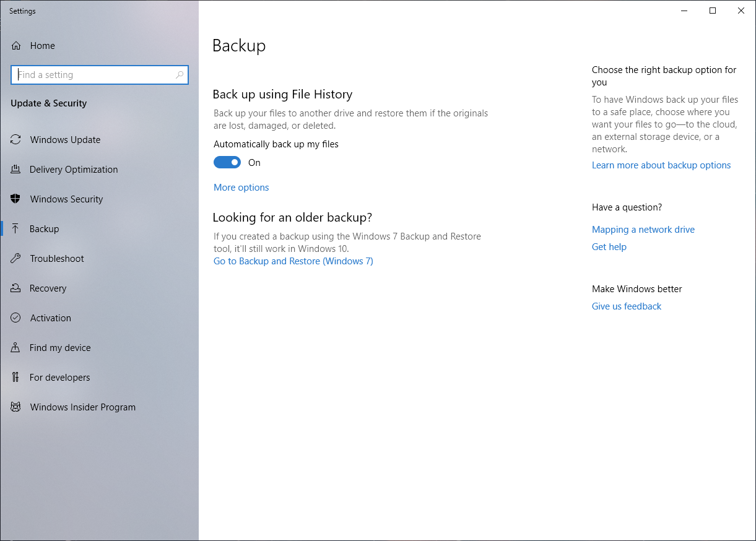Open Windows Insider Program page

click(99, 407)
